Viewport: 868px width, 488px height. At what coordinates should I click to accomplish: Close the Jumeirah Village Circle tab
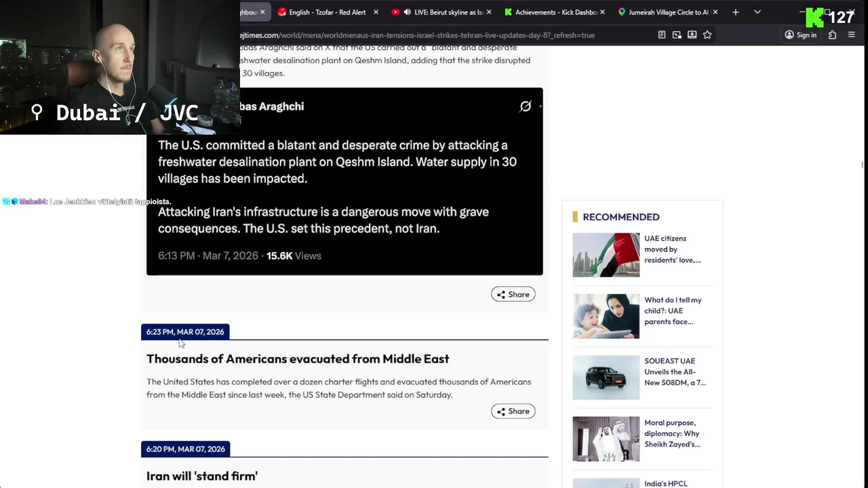click(x=715, y=12)
